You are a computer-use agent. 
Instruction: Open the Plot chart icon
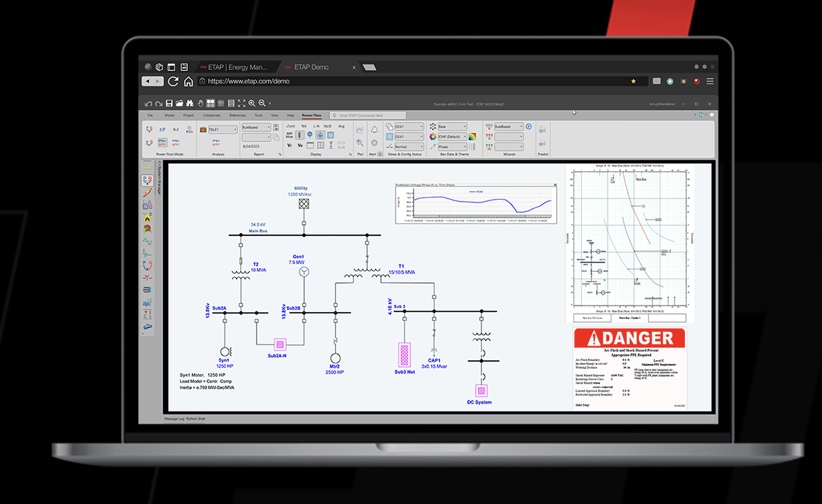click(x=360, y=129)
